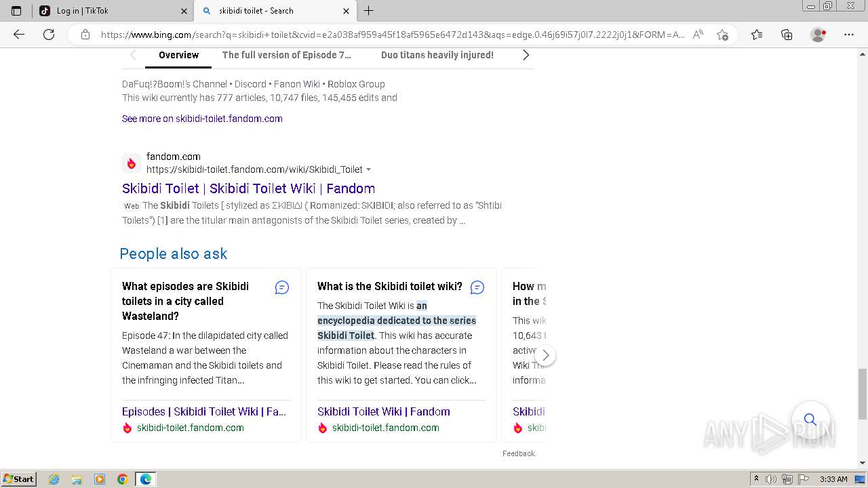Show next People also ask cards
Image resolution: width=868 pixels, height=488 pixels.
[x=545, y=355]
